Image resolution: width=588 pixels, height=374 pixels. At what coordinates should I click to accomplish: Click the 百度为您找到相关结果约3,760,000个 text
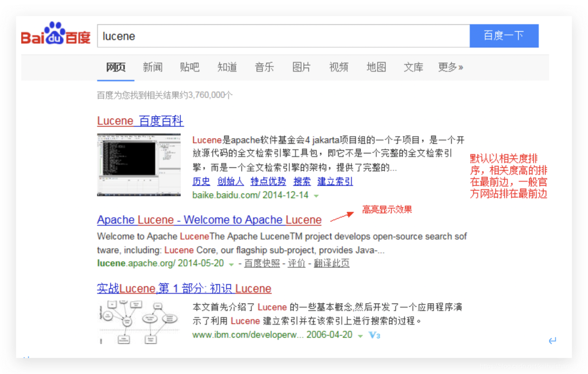click(165, 95)
